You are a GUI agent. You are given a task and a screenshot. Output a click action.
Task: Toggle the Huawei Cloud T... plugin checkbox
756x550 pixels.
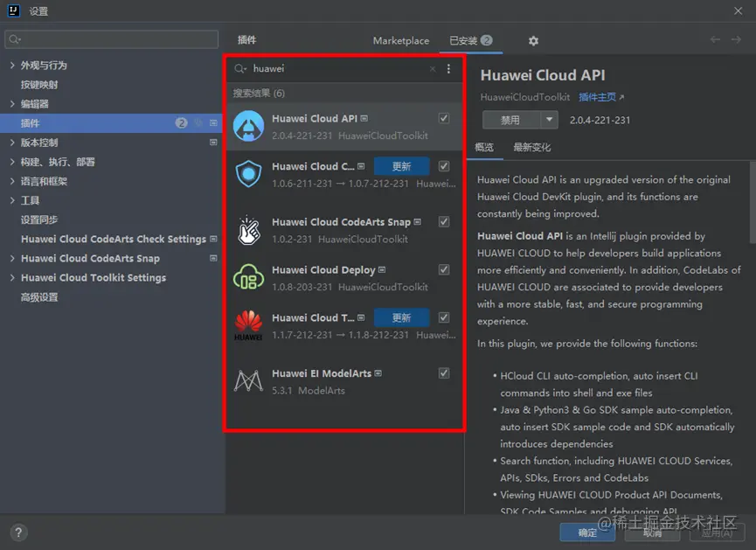click(x=444, y=317)
